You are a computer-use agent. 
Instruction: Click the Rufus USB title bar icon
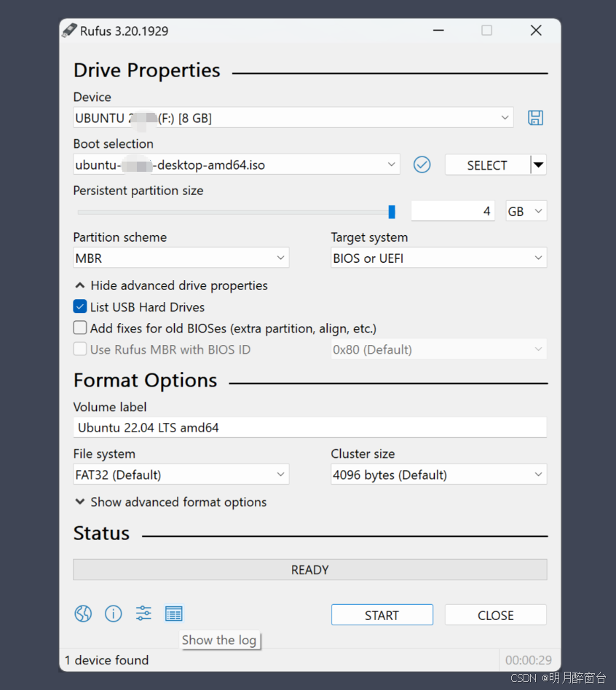click(x=70, y=31)
